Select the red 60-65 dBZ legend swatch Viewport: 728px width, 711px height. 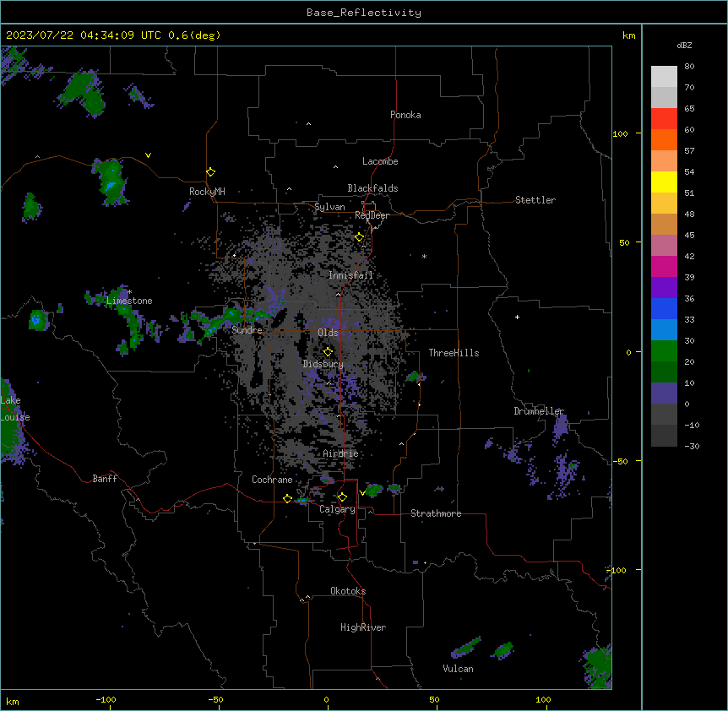click(664, 119)
